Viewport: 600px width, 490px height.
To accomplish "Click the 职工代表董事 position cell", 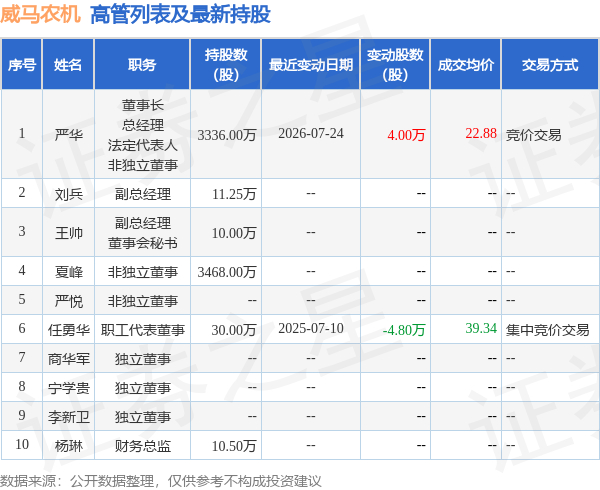I will click(x=143, y=330).
